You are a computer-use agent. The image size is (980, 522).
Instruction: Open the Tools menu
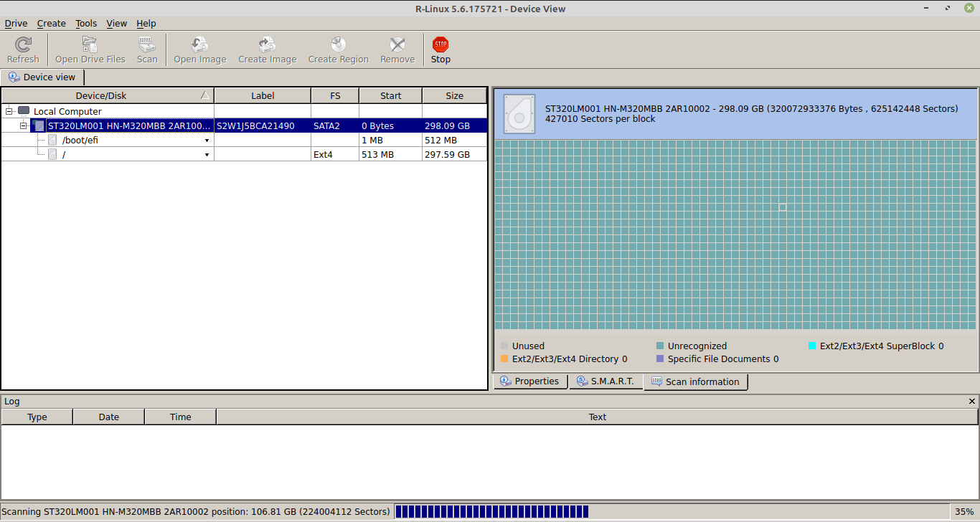coord(86,24)
